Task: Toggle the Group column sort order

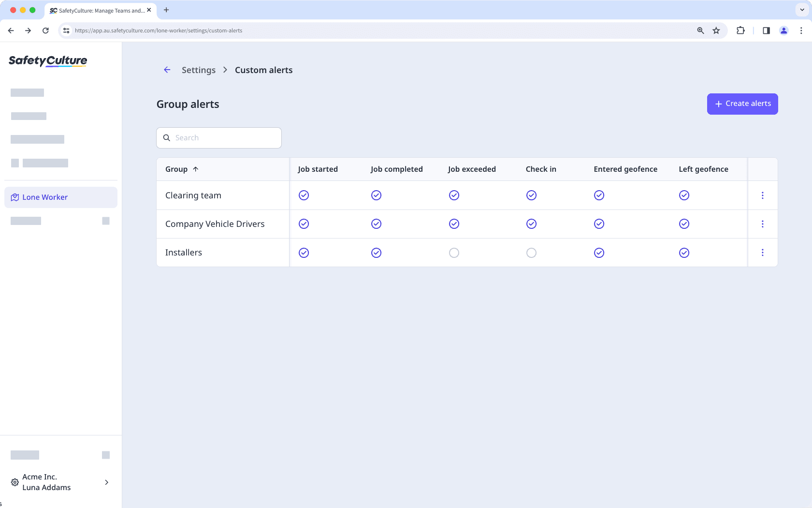Action: [182, 169]
